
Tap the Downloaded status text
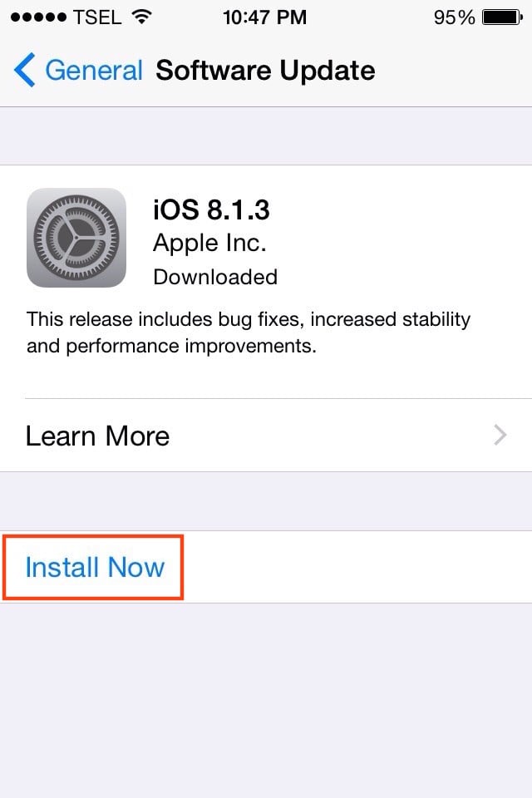pyautogui.click(x=215, y=278)
